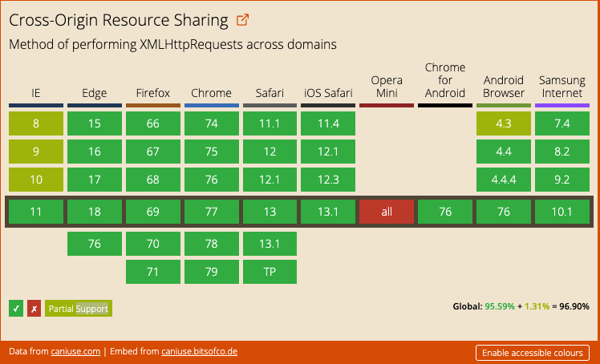Select the IE browser column header
600x364 pixels.
[x=36, y=93]
